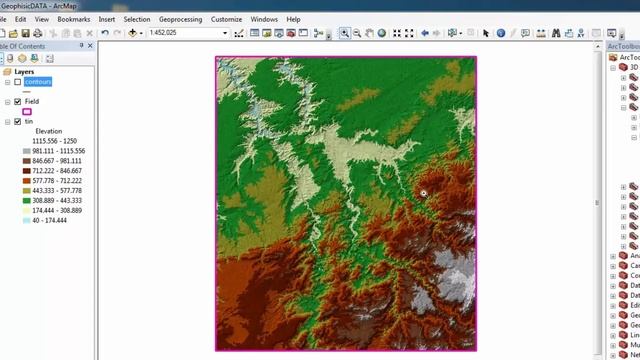Switch TOC to List By Source
Screen dimensions: 640x360
point(10,59)
